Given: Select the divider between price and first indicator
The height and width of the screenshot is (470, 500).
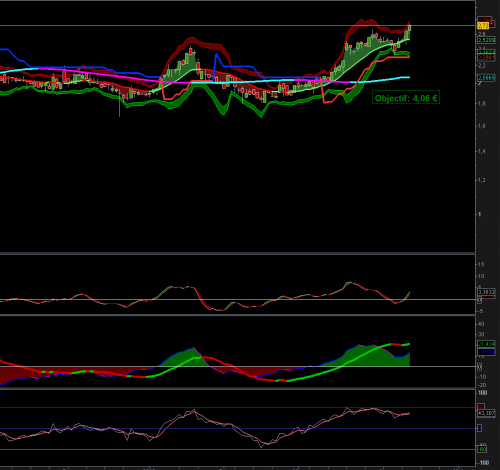Looking at the screenshot, I should click(x=237, y=254).
